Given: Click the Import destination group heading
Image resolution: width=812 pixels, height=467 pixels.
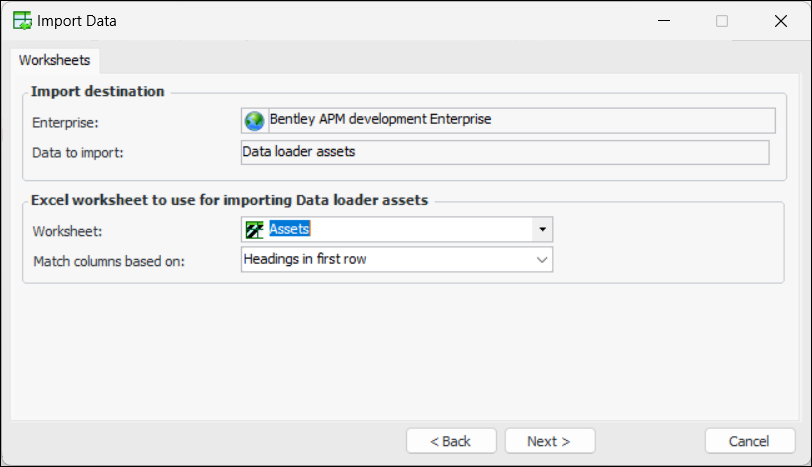Looking at the screenshot, I should (x=98, y=91).
